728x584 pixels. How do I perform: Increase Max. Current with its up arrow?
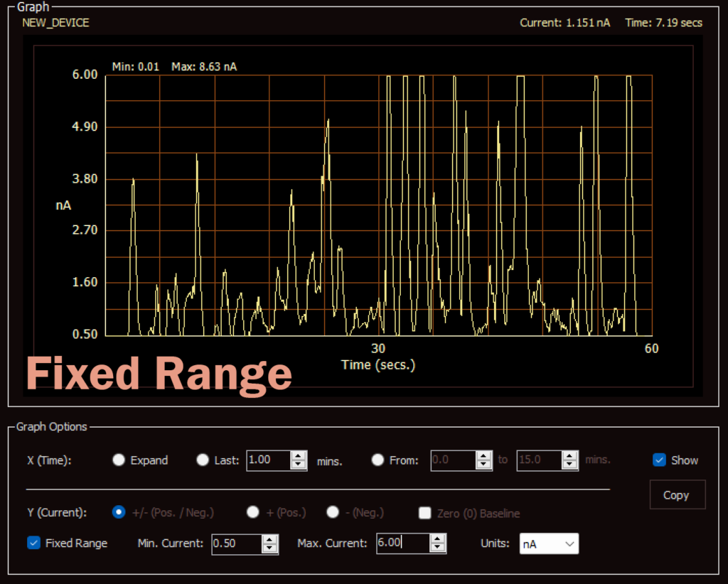[x=439, y=540]
